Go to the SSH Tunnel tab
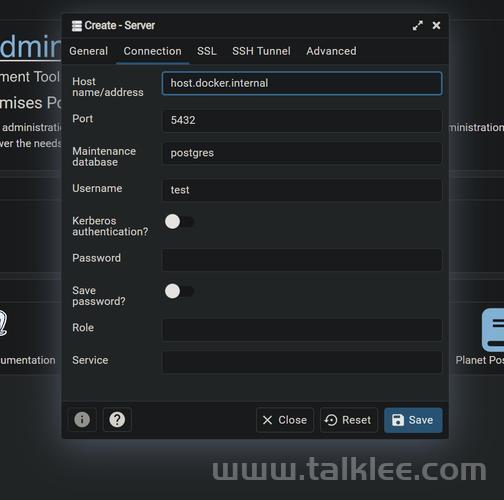 (x=261, y=51)
